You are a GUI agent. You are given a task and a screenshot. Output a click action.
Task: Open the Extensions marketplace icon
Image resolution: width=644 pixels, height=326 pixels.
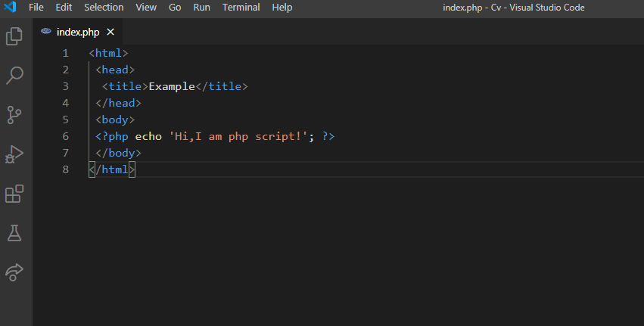click(14, 194)
